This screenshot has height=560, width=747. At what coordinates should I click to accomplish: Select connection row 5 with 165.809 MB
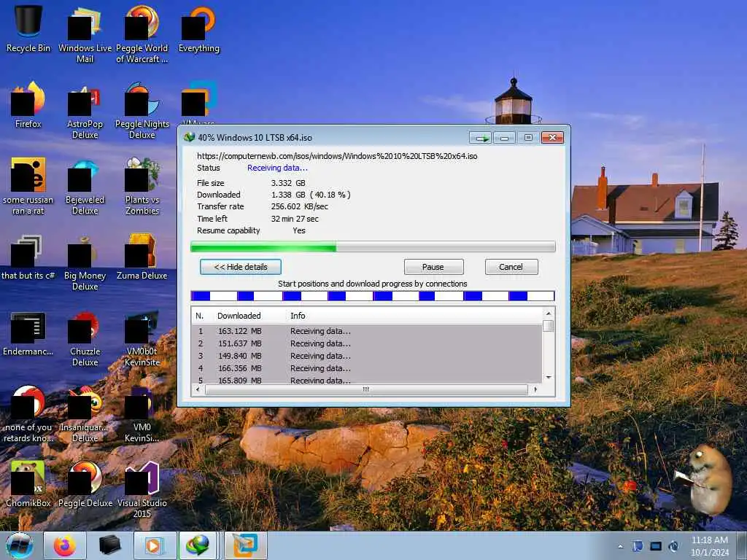(367, 379)
